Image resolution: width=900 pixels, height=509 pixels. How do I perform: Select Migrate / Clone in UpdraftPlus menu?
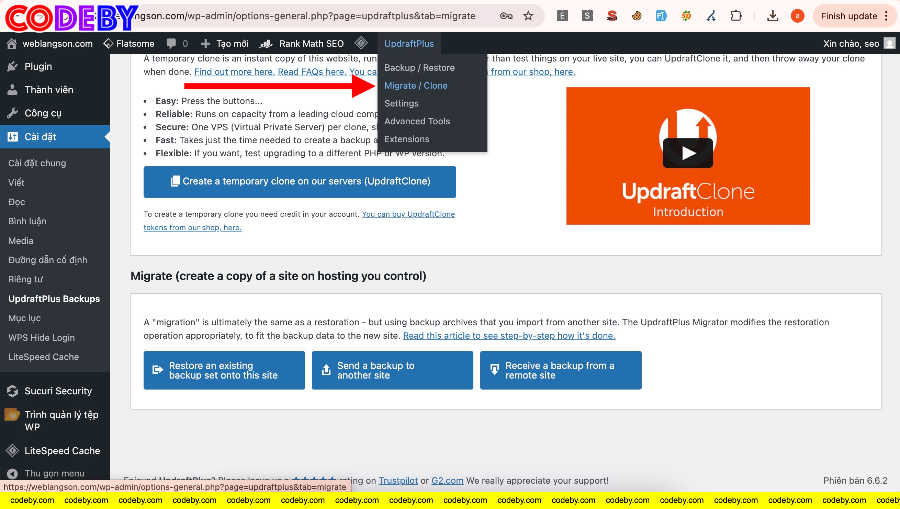click(416, 86)
